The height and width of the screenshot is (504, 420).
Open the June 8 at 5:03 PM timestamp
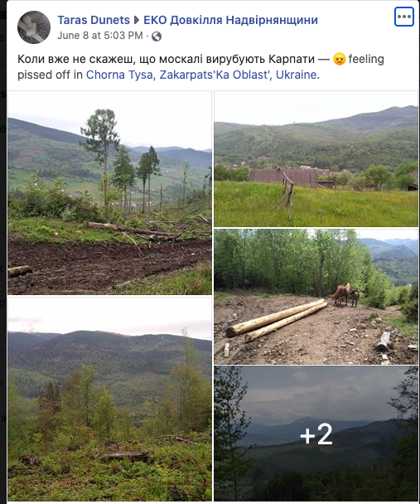pos(100,36)
